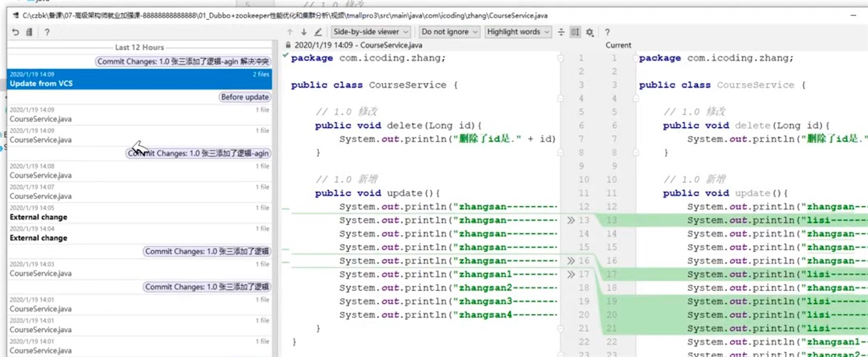Click the Before update label
Screen dimensions: 868x357
[x=245, y=97]
